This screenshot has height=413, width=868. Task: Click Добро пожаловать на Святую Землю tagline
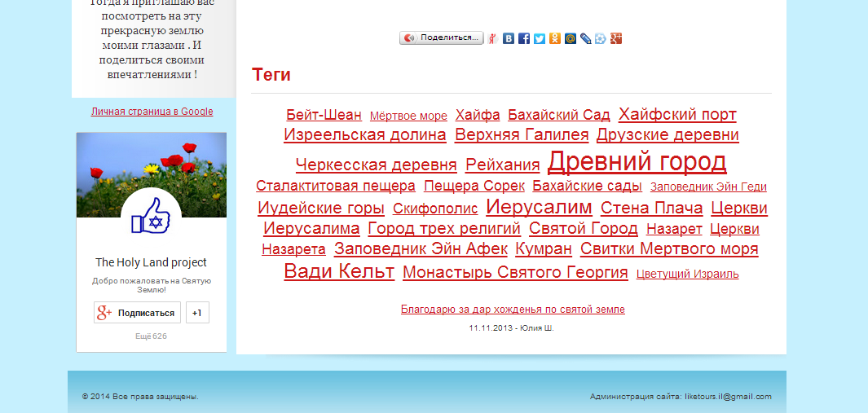coord(151,285)
